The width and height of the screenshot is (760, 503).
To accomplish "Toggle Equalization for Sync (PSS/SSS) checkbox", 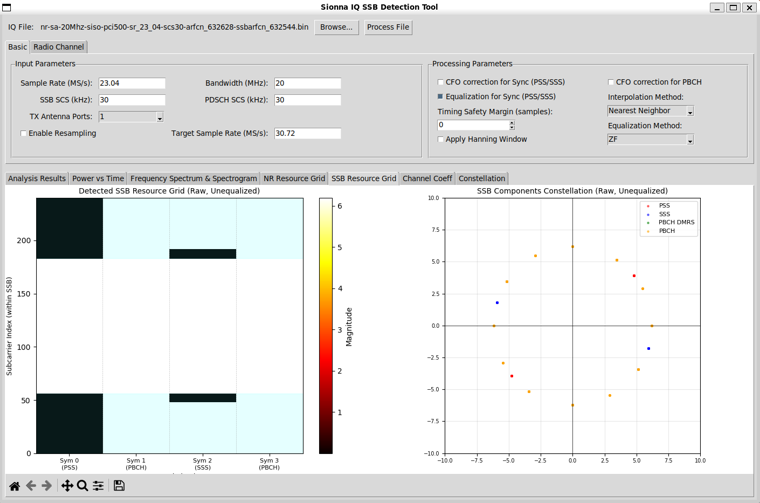I will 441,97.
